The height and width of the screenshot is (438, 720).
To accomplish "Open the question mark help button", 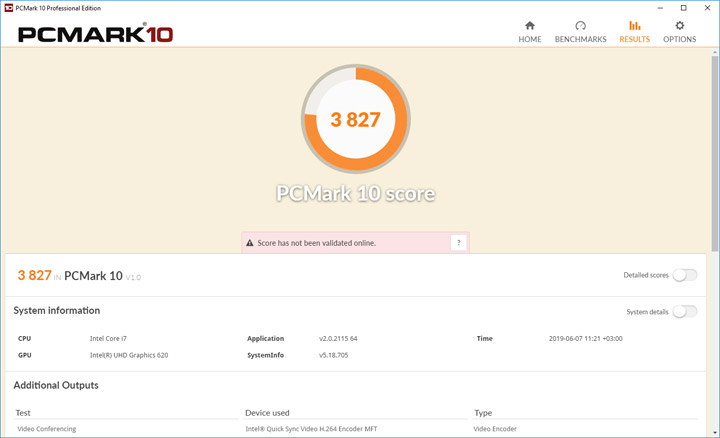I will coord(458,243).
